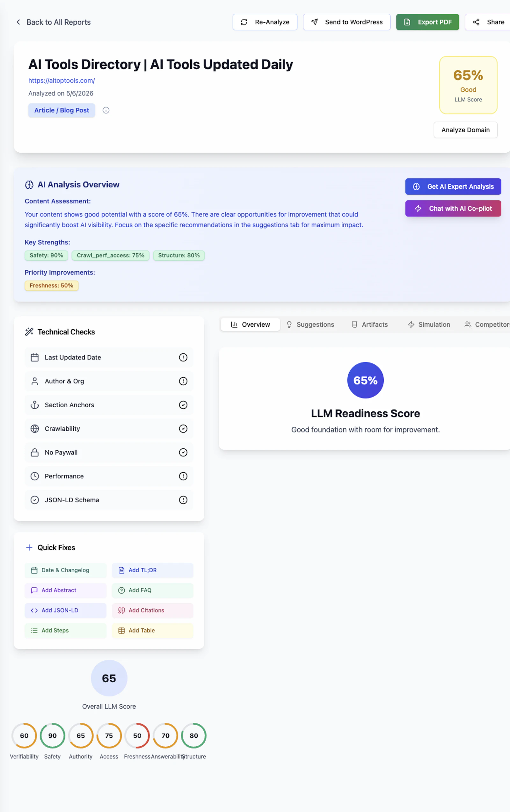This screenshot has width=510, height=812.
Task: Click the person icon in Author & Org
Action: pos(35,381)
